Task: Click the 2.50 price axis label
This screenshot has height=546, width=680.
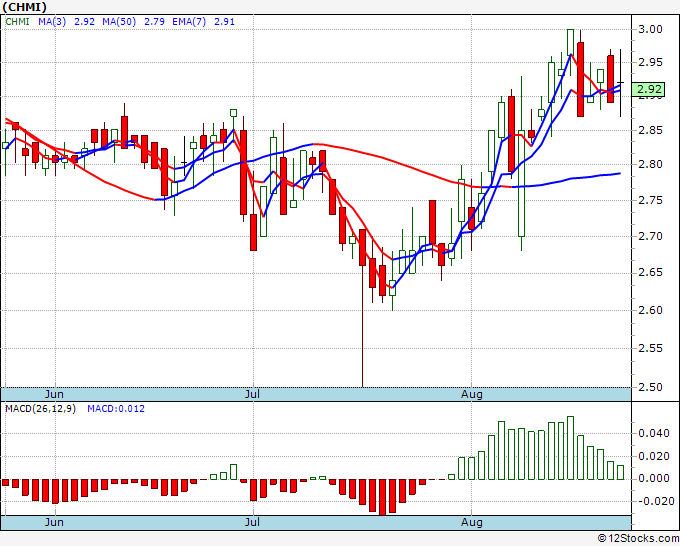Action: click(x=651, y=387)
